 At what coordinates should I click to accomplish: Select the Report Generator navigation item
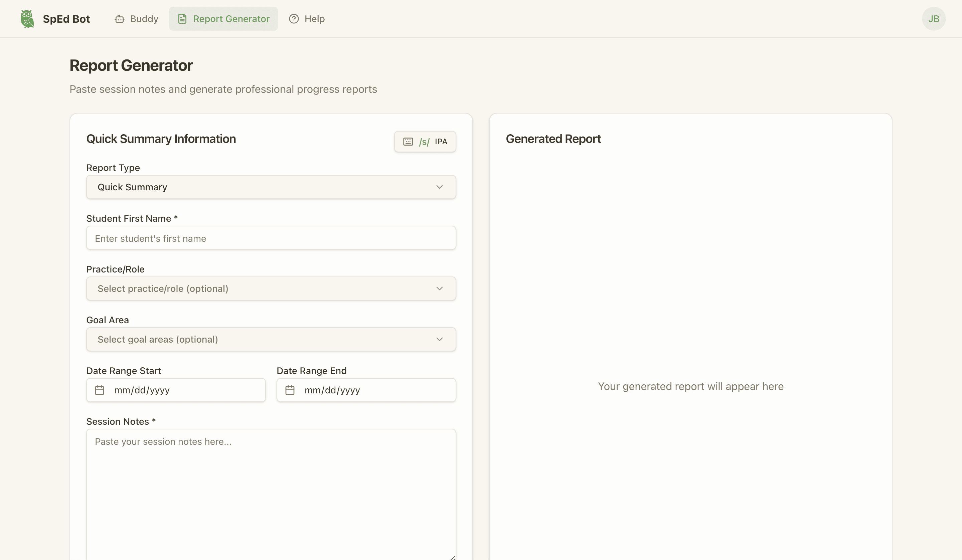tap(223, 18)
